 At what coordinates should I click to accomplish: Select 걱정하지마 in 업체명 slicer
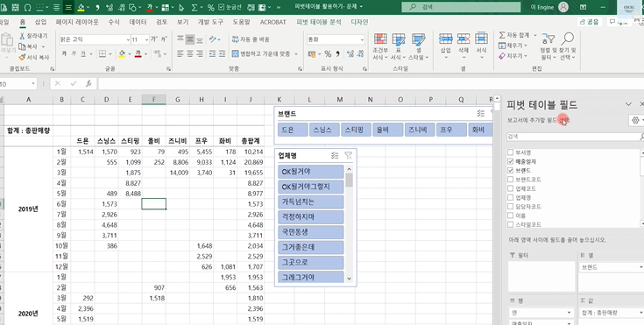click(x=311, y=217)
